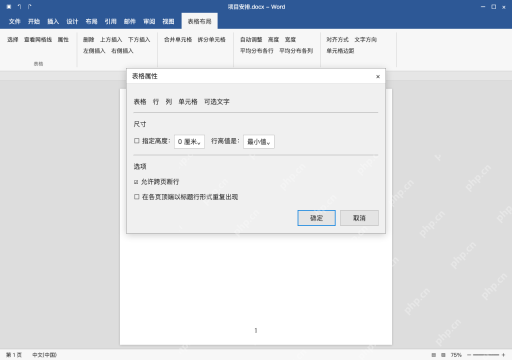Switch to web layout view icon in status bar

[443, 355]
